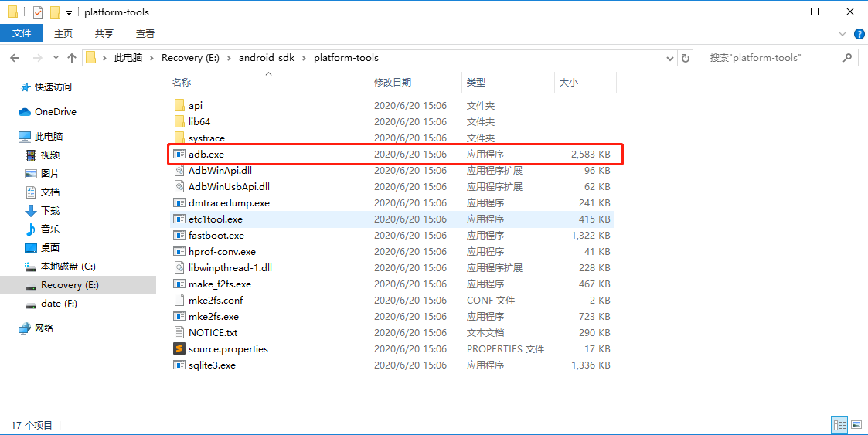The image size is (868, 435).
Task: Go up one folder level
Action: tap(72, 57)
